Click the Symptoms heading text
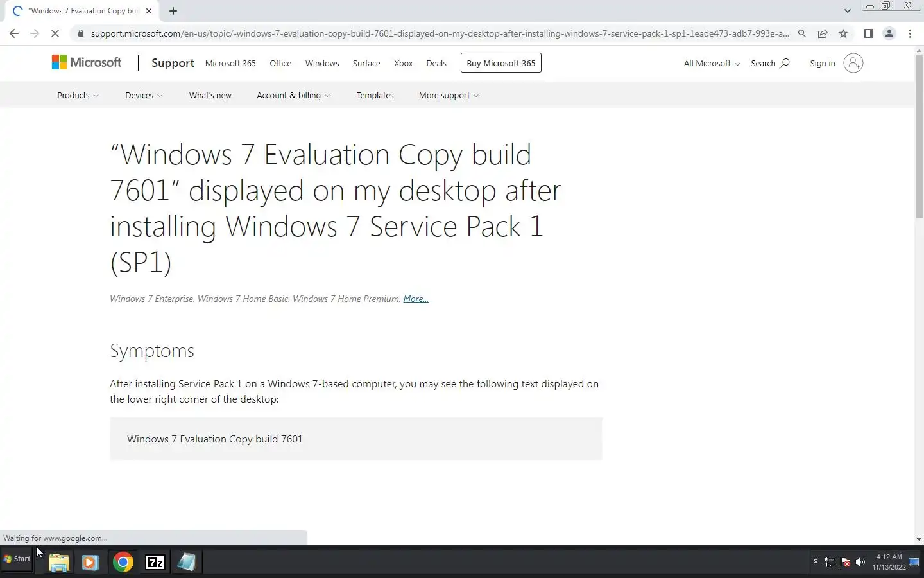The width and height of the screenshot is (924, 578). point(152,351)
